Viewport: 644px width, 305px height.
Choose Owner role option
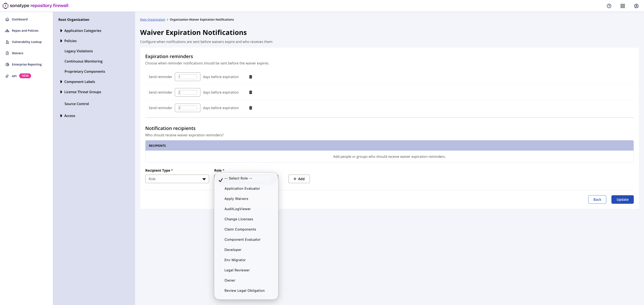[x=246, y=281]
